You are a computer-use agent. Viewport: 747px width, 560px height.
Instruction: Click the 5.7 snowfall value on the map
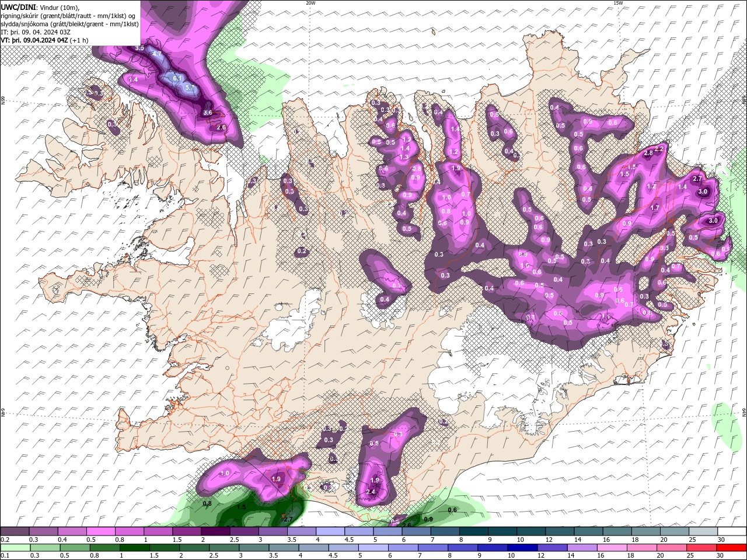190,87
